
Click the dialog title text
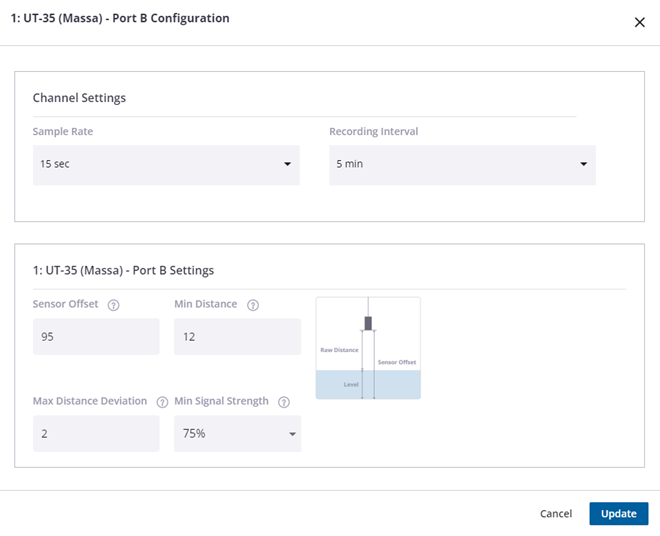tap(120, 18)
